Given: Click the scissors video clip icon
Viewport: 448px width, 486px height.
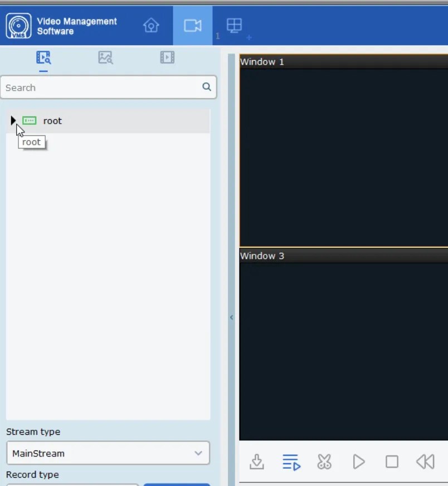Looking at the screenshot, I should click(324, 462).
